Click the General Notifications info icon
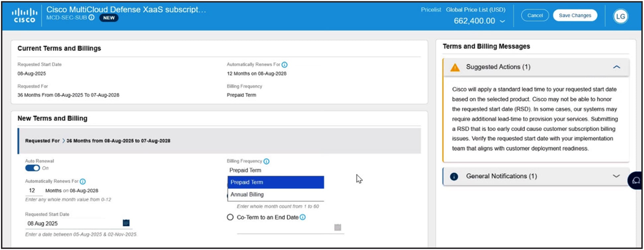This screenshot has width=644, height=250. click(454, 177)
